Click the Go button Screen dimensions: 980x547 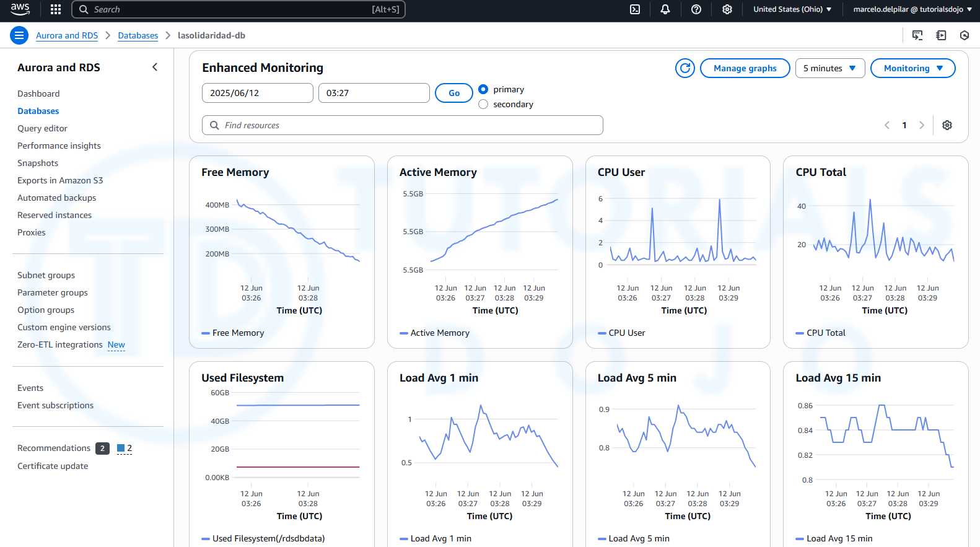click(x=454, y=93)
